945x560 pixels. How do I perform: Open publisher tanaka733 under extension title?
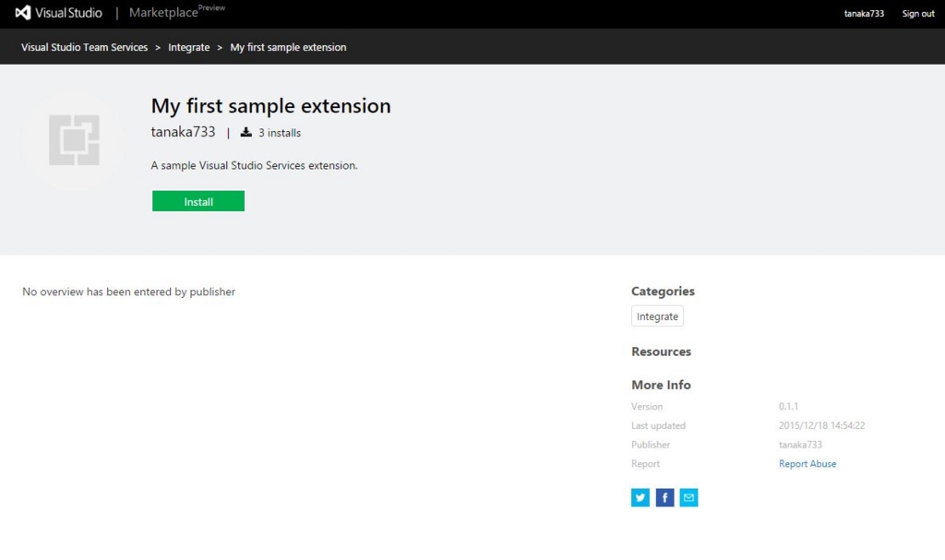183,132
